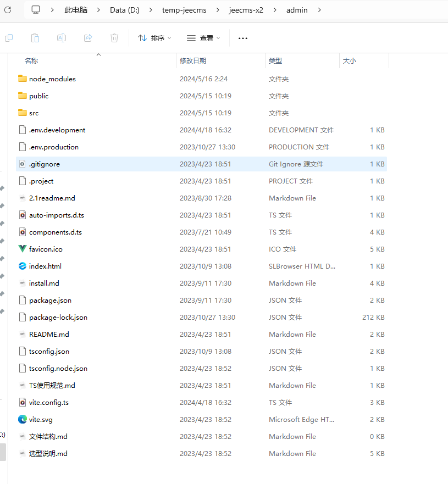Click the README.md markdown icon
448x484 pixels.
[x=22, y=334]
